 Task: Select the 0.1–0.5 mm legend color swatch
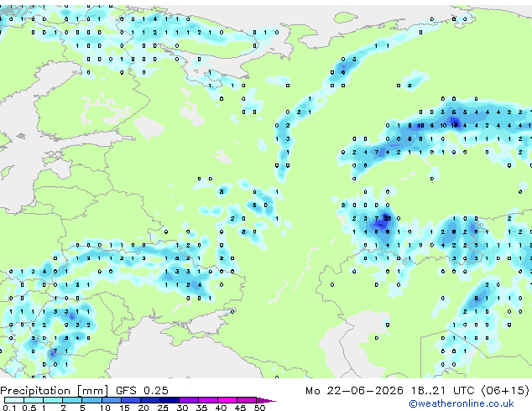(x=14, y=400)
